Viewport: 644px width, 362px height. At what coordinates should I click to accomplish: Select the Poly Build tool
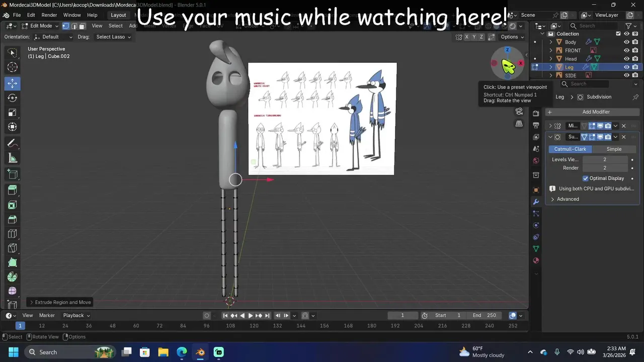point(13,262)
